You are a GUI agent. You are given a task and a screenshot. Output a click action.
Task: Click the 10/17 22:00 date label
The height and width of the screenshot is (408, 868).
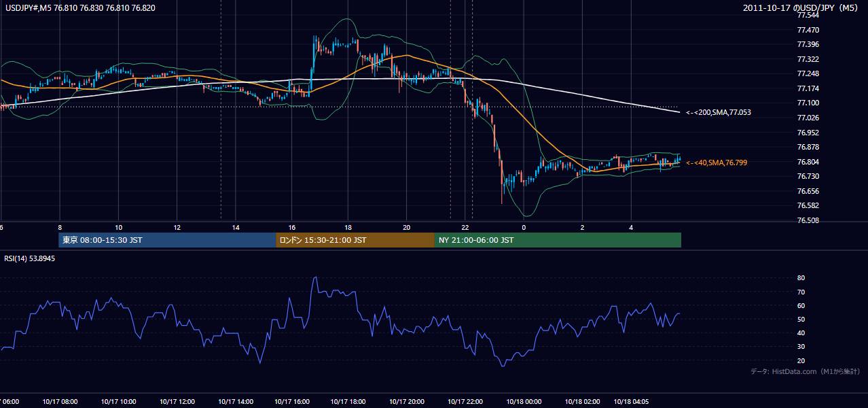pyautogui.click(x=465, y=402)
